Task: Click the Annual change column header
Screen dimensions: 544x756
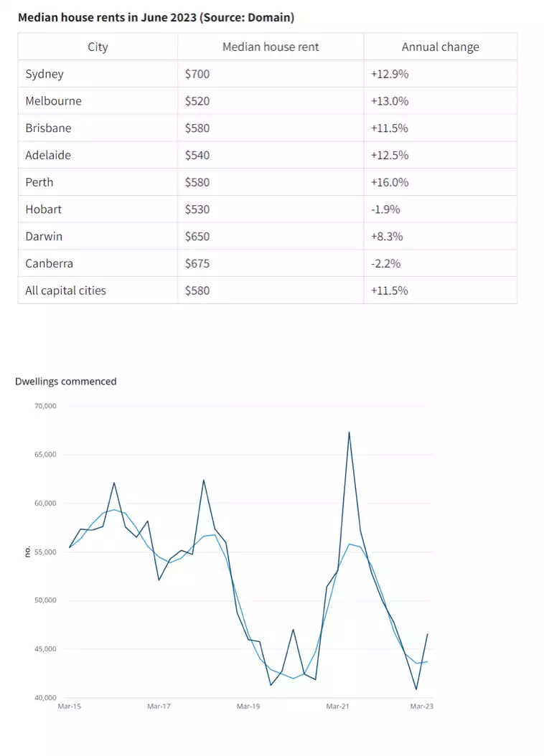Action: [x=440, y=47]
